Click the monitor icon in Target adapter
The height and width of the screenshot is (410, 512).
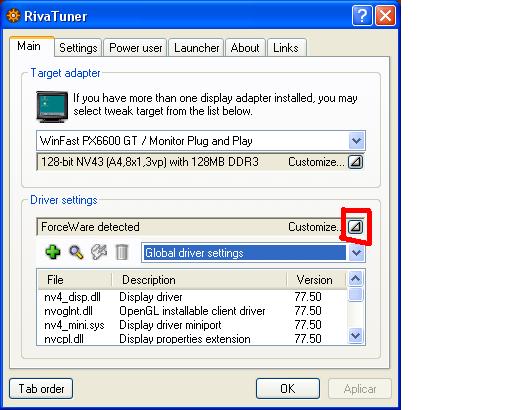[52, 107]
